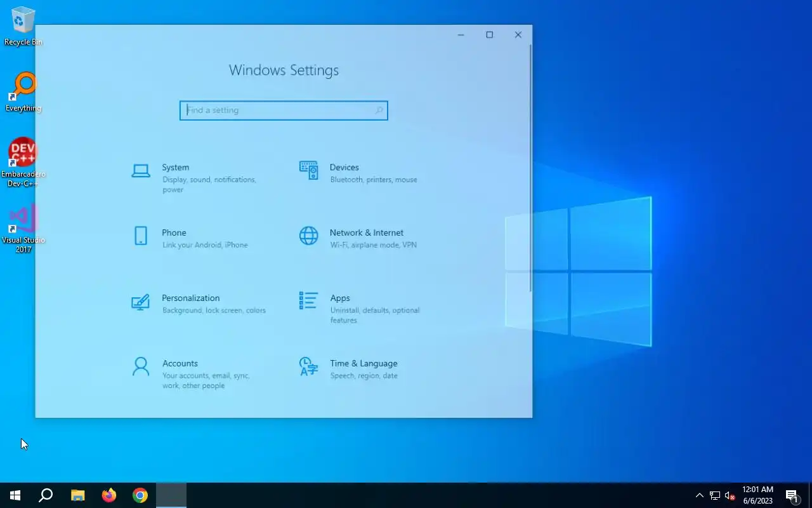
Task: Open the Phone icon in Settings
Action: click(x=140, y=236)
